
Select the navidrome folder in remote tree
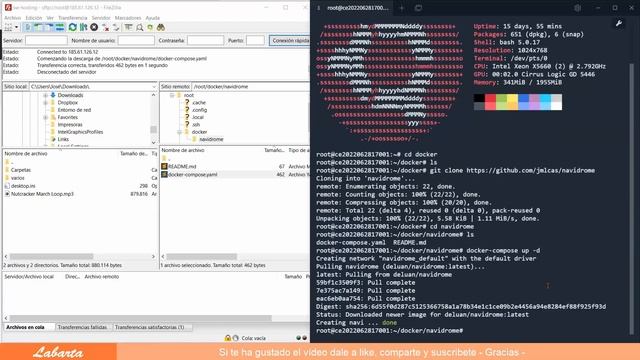click(x=211, y=139)
